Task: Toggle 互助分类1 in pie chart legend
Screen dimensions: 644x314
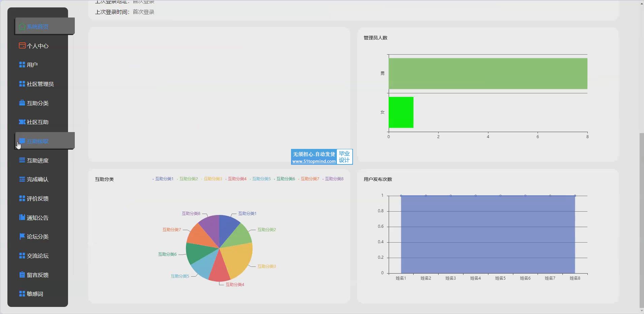Action: point(163,179)
